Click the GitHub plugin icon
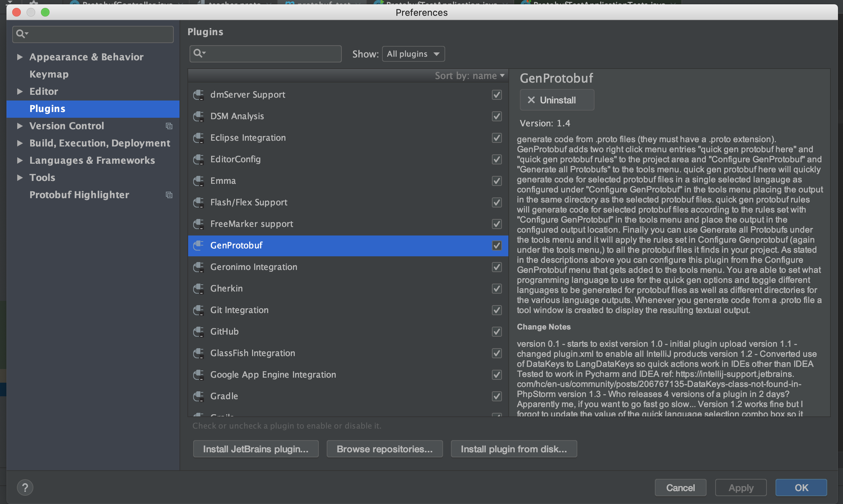 click(x=199, y=332)
